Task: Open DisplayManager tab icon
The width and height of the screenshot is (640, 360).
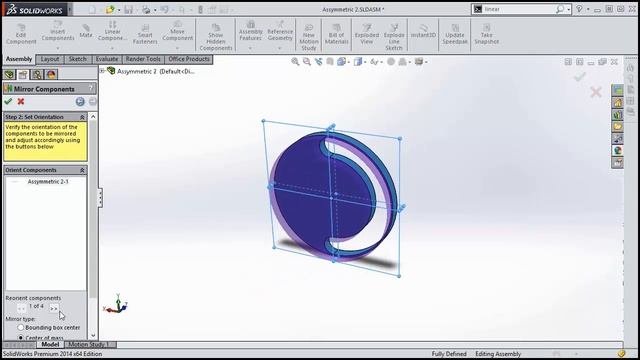Action: coord(51,74)
